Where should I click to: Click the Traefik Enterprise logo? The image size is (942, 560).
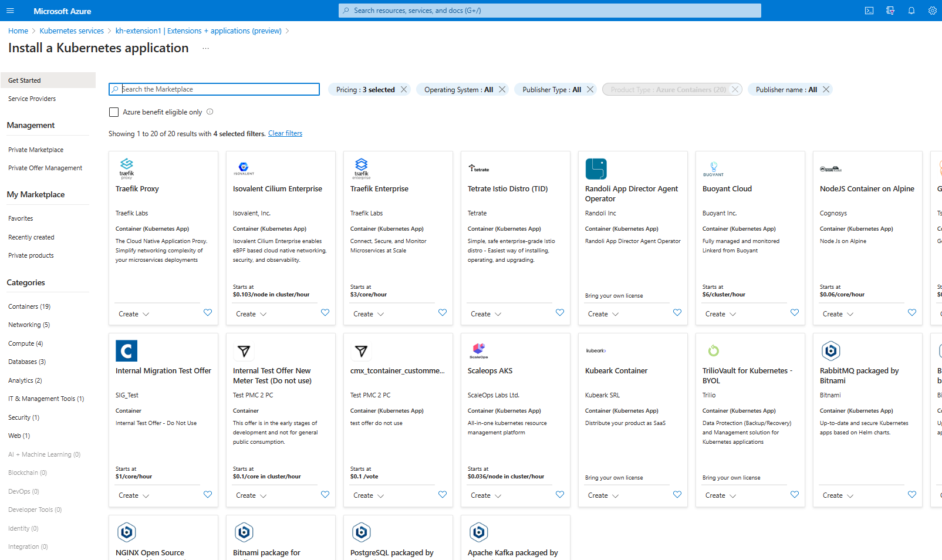(x=362, y=168)
